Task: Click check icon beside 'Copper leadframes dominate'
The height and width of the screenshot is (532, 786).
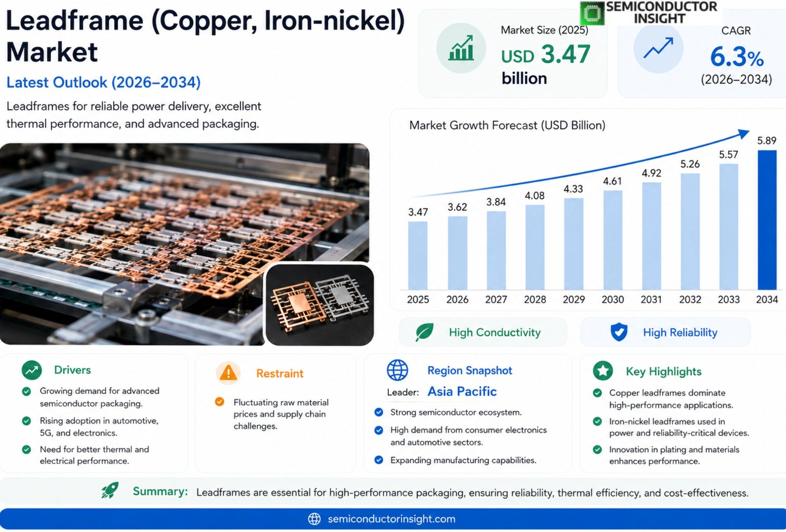Action: (598, 393)
